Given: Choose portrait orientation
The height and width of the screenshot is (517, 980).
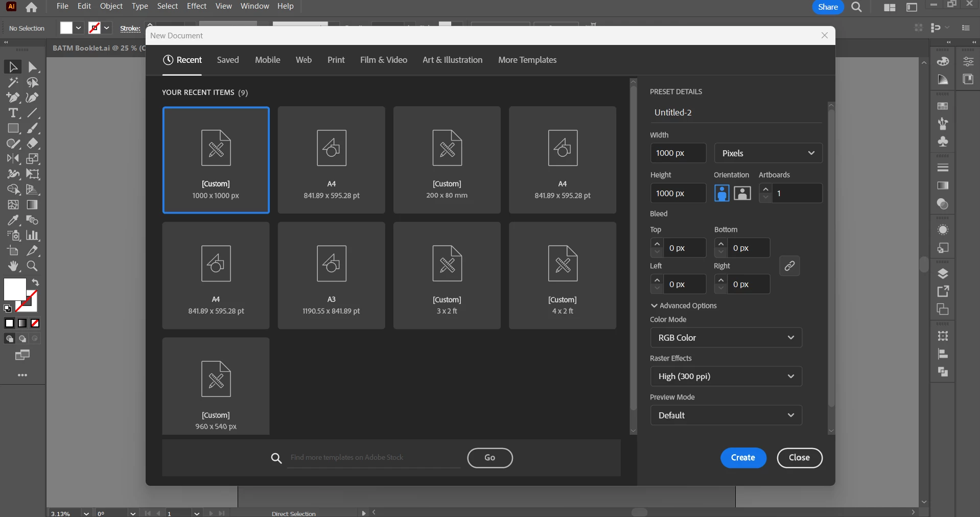Looking at the screenshot, I should tap(722, 193).
